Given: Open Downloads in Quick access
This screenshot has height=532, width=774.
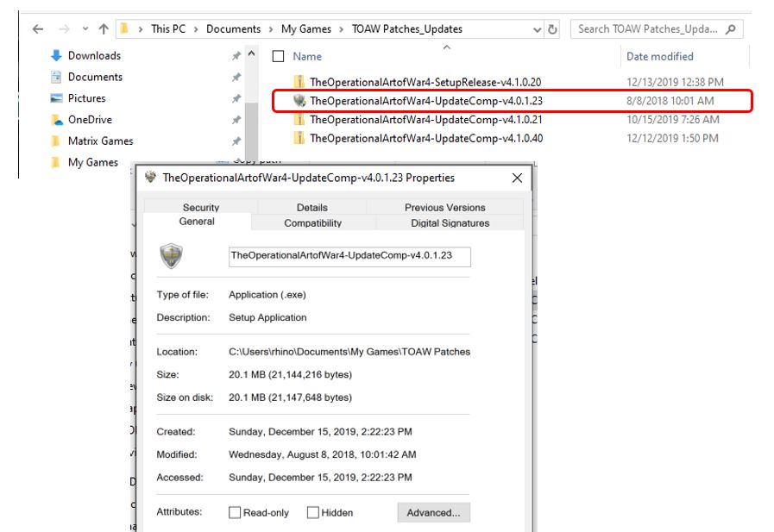Looking at the screenshot, I should point(94,56).
